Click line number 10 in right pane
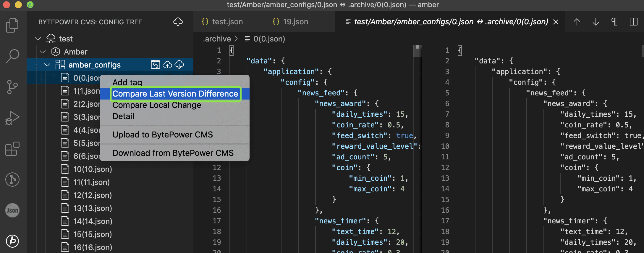644x253 pixels. pyautogui.click(x=445, y=146)
